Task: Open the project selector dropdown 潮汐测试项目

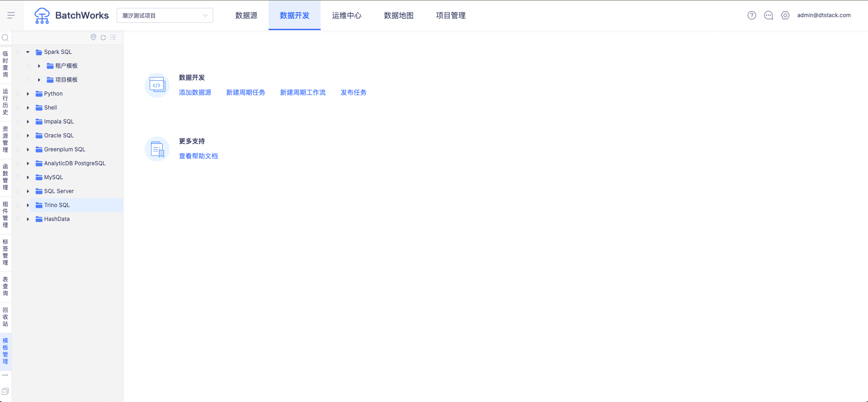Action: (x=164, y=15)
